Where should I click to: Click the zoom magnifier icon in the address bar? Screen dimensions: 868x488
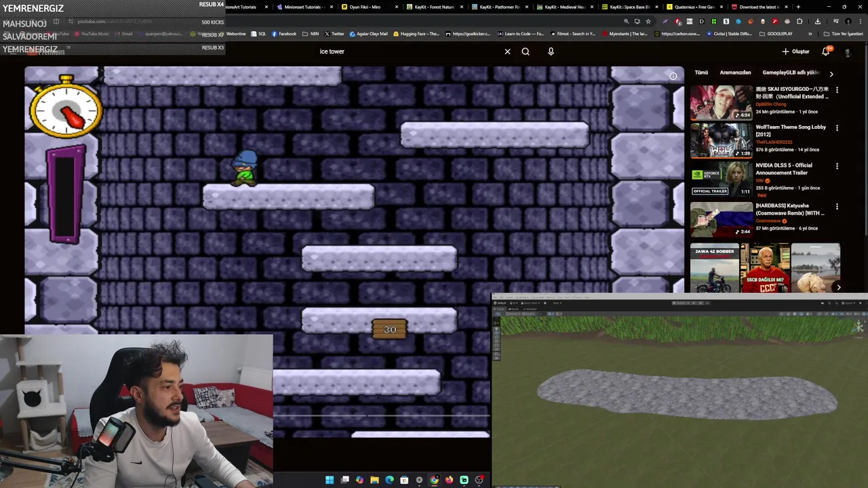pyautogui.click(x=626, y=22)
